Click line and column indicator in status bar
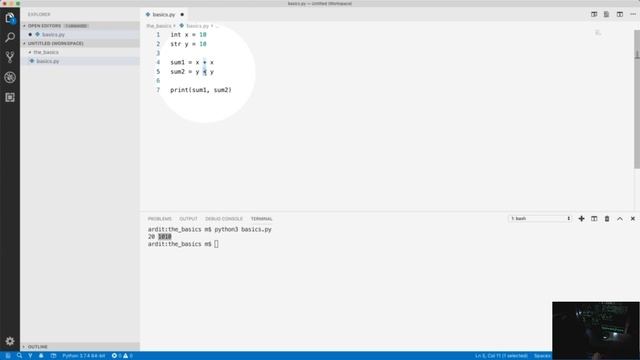 pos(501,356)
